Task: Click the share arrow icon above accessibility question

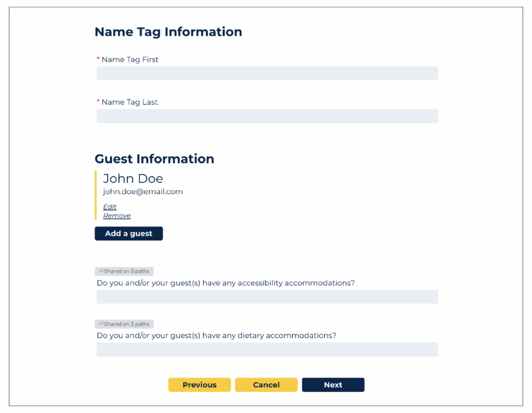Action: pyautogui.click(x=101, y=271)
